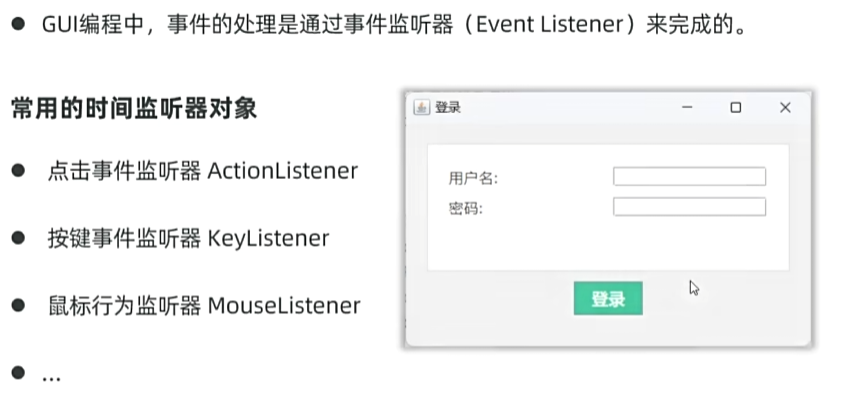Focus the 用户名 text input field
Image resolution: width=849 pixels, height=393 pixels.
(x=689, y=176)
